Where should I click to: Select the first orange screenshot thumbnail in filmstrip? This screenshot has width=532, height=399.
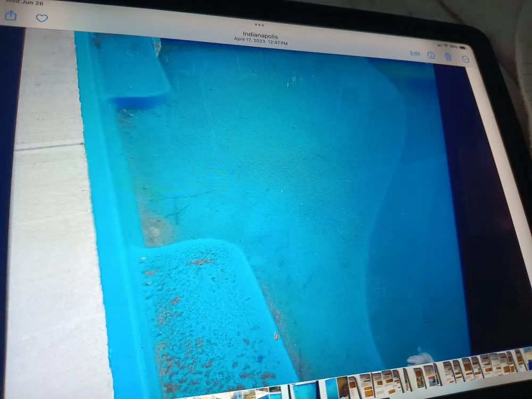point(353,386)
